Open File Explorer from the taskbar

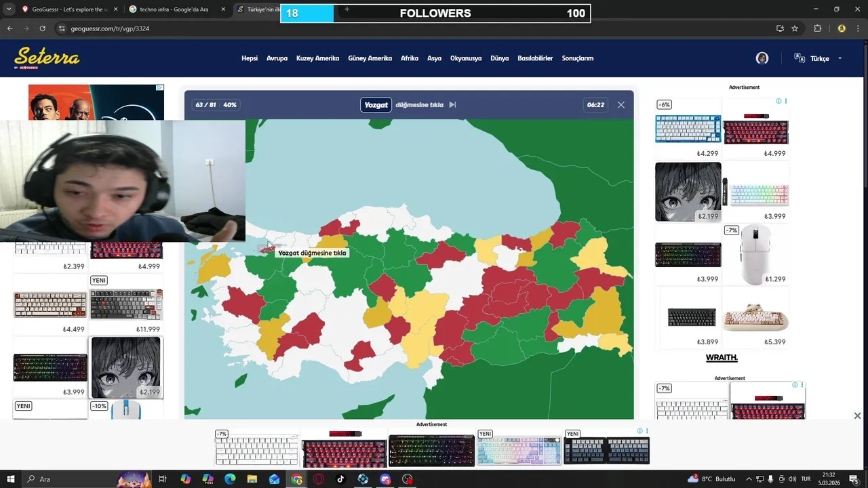click(x=252, y=479)
